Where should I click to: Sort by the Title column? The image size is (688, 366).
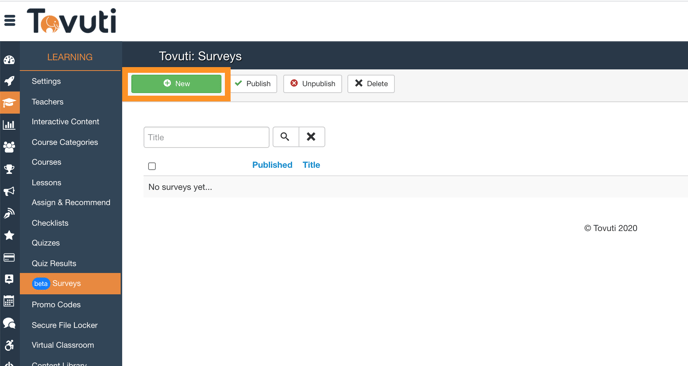pos(311,165)
